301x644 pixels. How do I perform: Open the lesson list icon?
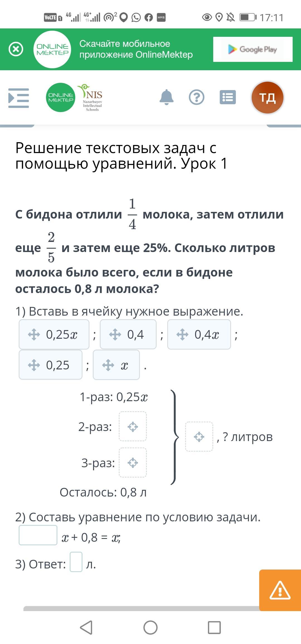coord(227,97)
